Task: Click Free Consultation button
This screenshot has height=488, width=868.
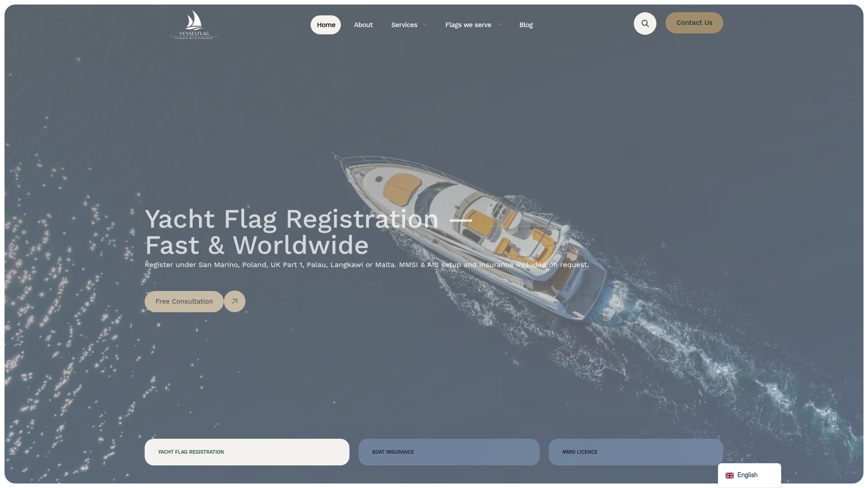Action: pyautogui.click(x=184, y=301)
